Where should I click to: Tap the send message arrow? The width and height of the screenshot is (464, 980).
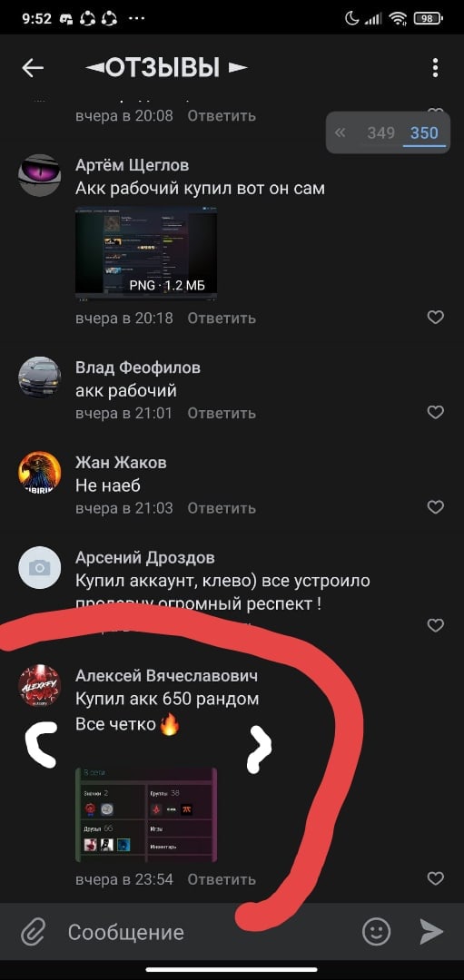coord(430,932)
